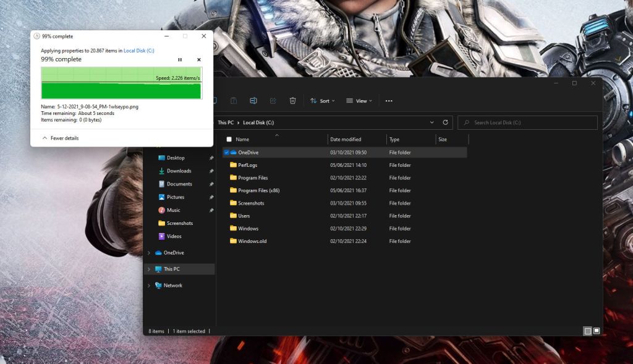Click the Rename icon in the toolbar
This screenshot has height=364, width=633.
[x=253, y=101]
